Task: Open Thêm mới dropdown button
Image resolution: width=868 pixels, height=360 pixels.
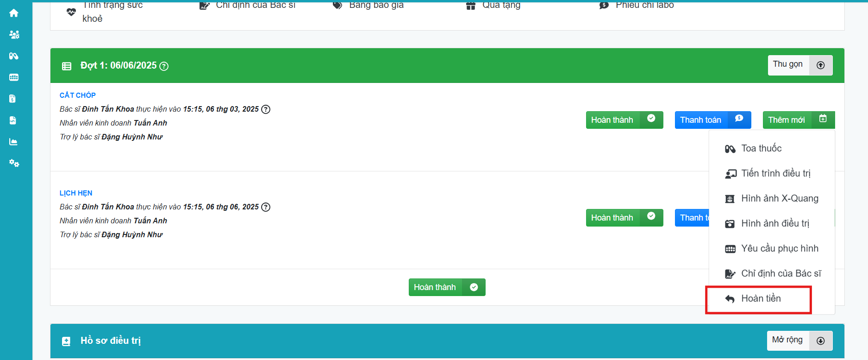Action: pos(798,120)
